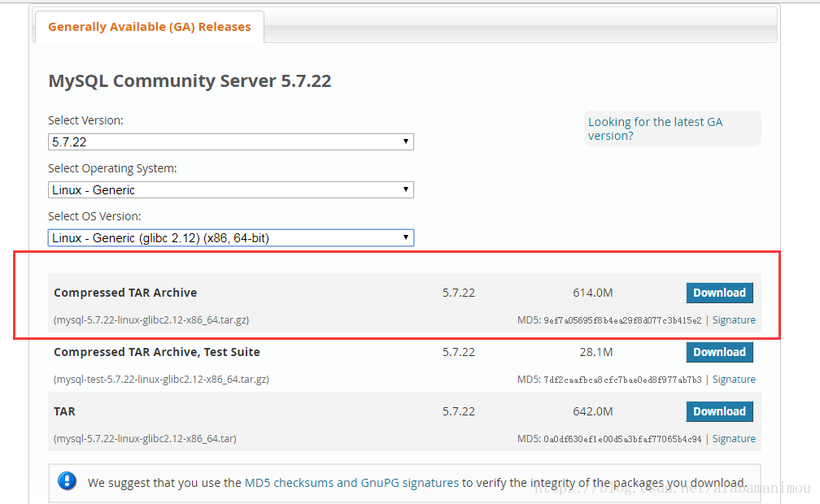Click the Select OS Version label

click(x=94, y=216)
